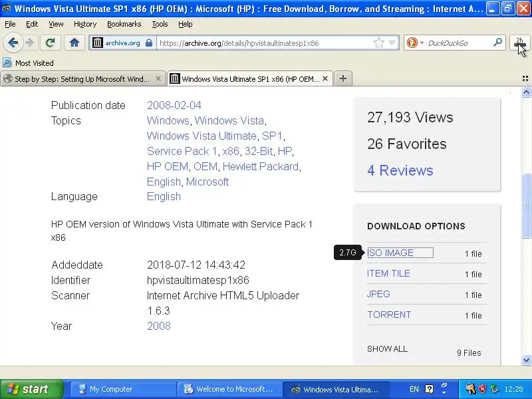Download the TORRENT file
Viewport: 532px width, 399px height.
[x=389, y=315]
